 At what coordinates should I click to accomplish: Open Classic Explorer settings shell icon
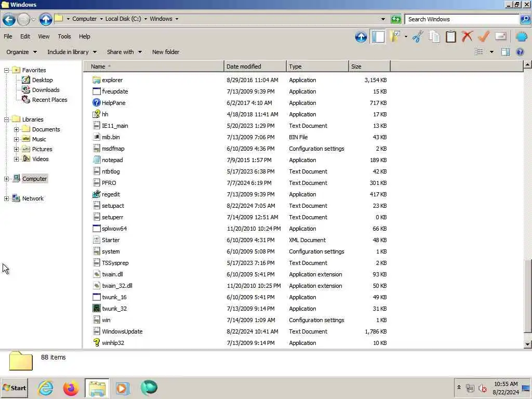(522, 36)
